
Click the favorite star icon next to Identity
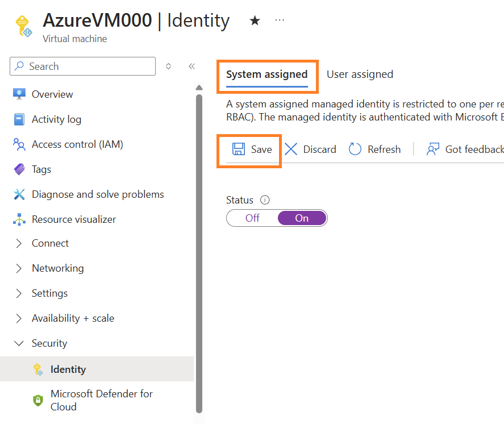(x=255, y=20)
